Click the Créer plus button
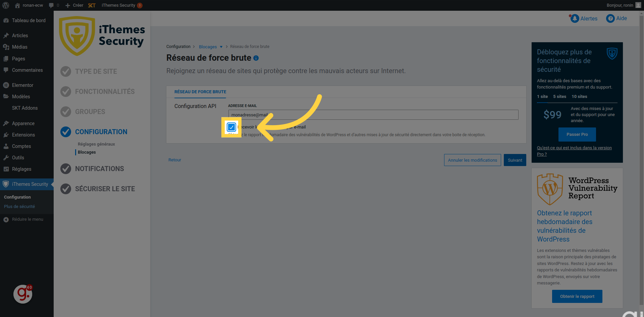 [74, 5]
